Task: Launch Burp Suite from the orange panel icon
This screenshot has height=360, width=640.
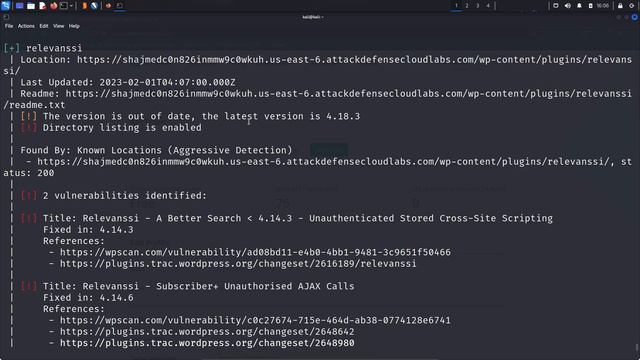Action: tap(84, 6)
